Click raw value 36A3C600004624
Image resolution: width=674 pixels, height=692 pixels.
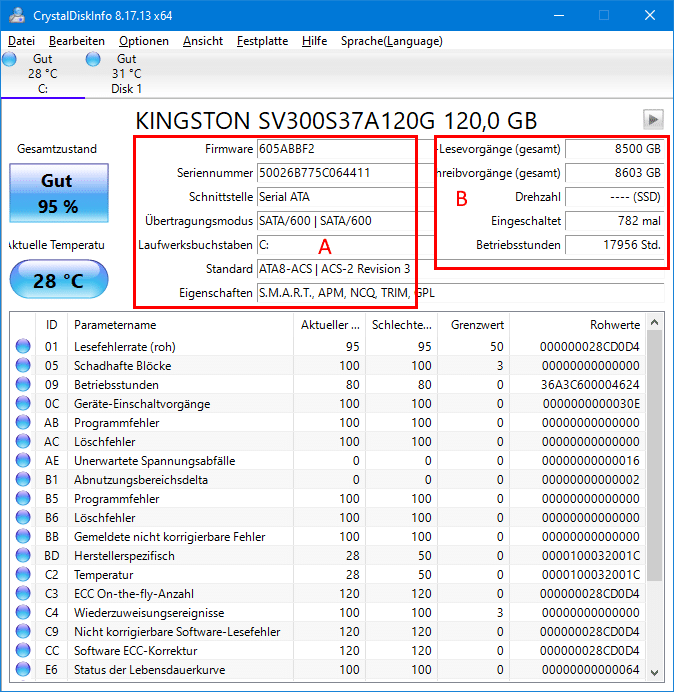click(x=590, y=384)
